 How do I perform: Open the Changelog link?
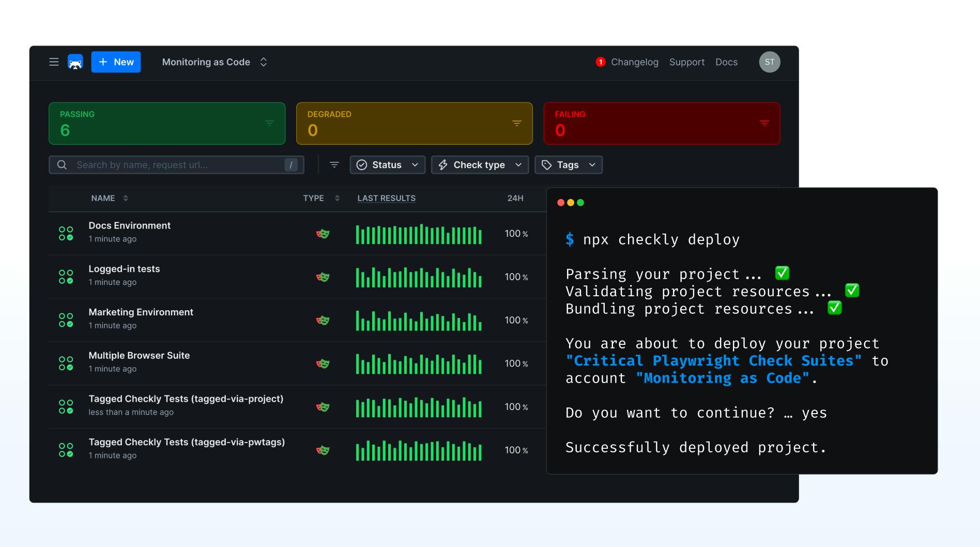coord(634,62)
